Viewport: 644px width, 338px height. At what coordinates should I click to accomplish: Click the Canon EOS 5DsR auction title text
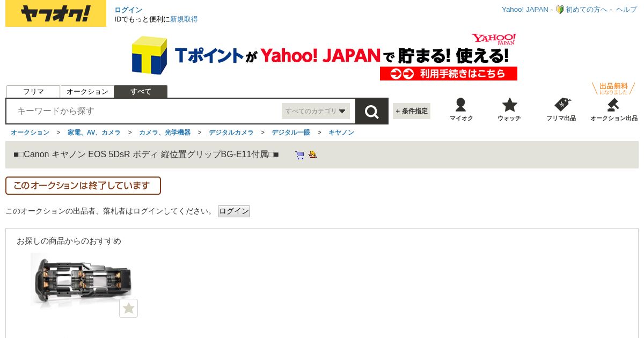pos(146,155)
